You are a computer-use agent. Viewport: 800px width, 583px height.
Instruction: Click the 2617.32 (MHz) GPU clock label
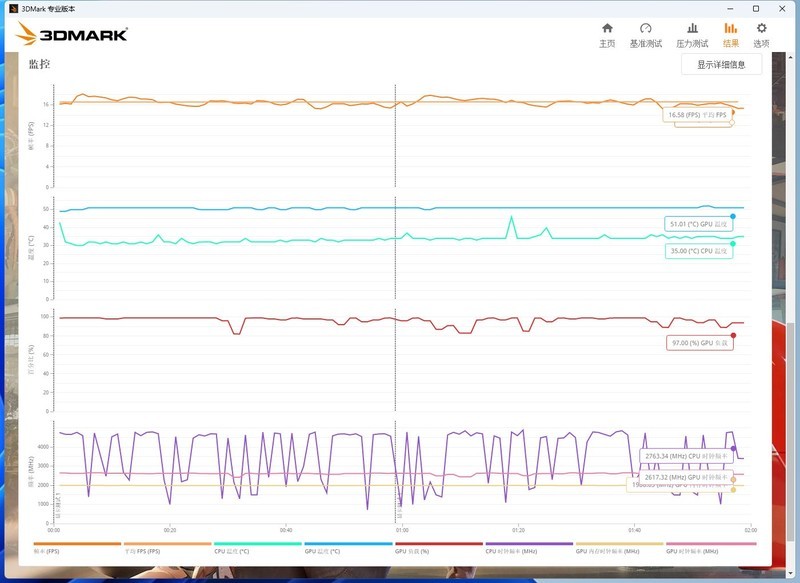click(686, 477)
